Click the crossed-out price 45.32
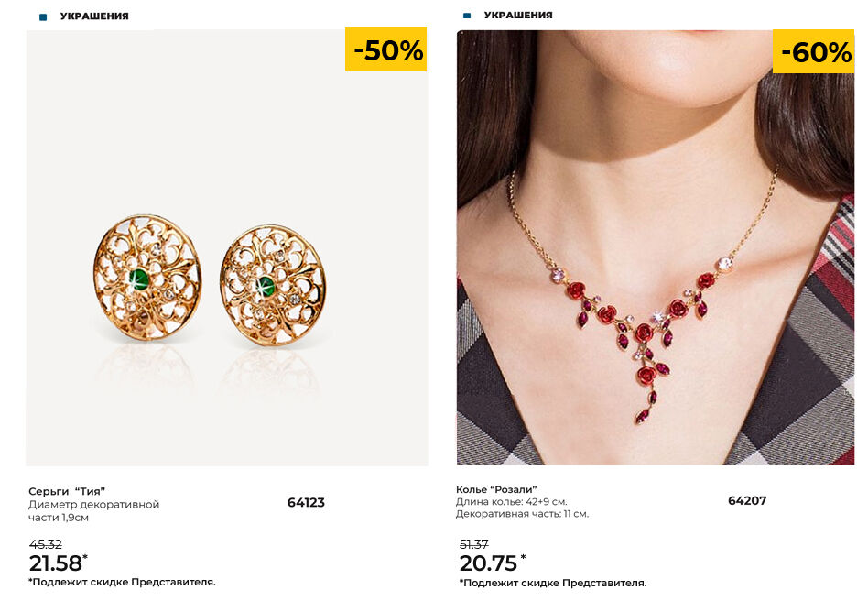868x601 pixels. (x=46, y=544)
